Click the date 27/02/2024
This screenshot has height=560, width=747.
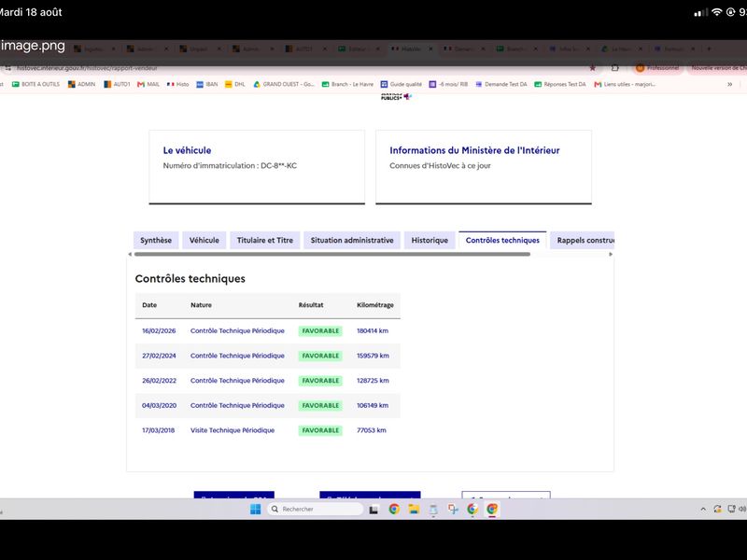coord(159,356)
